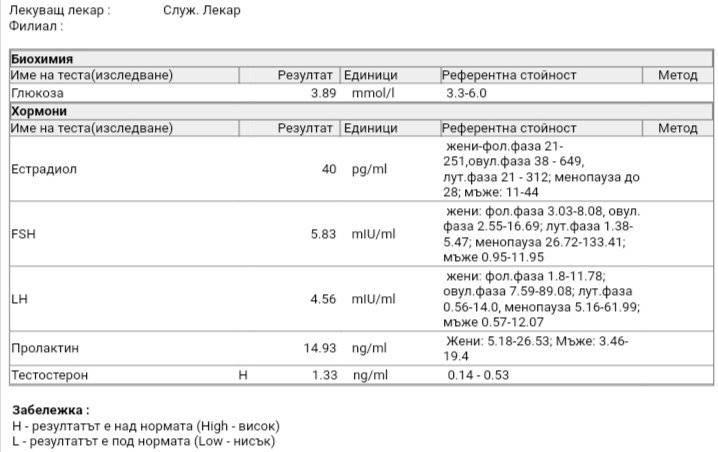Click the glucose result value 3.89
Viewport: 718px width, 452px height.
(x=321, y=92)
